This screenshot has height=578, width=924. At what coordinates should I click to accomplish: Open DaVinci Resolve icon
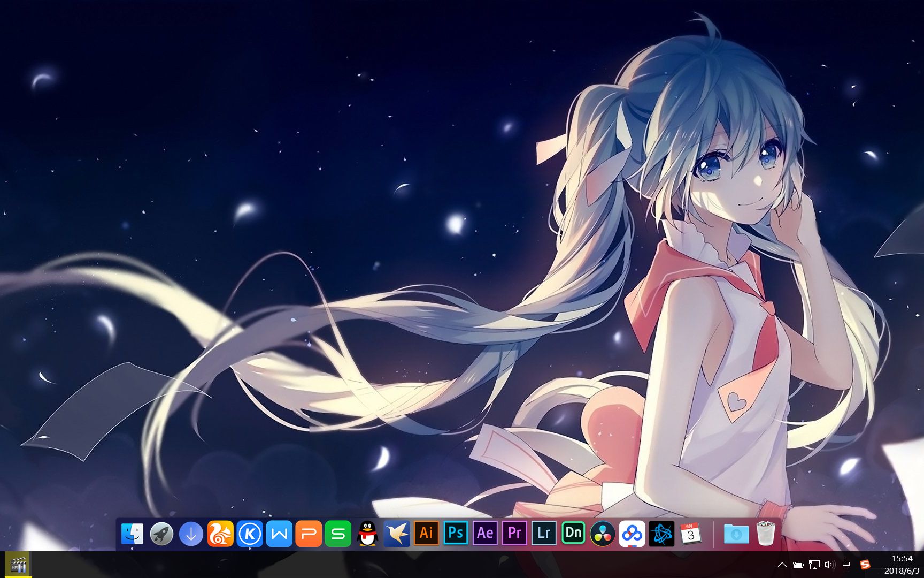pyautogui.click(x=603, y=534)
